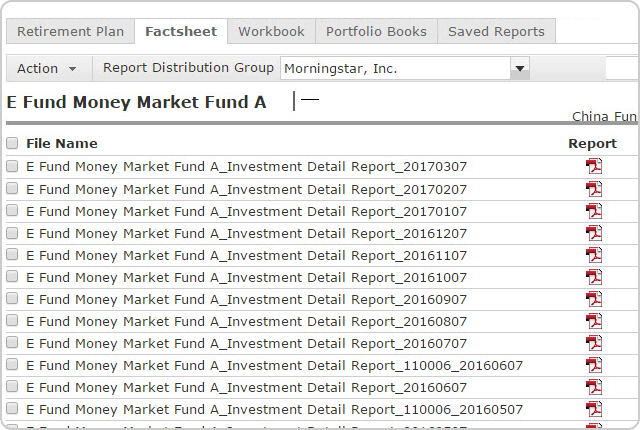Switch to the Saved Reports tab
Image resolution: width=640 pixels, height=430 pixels.
(x=496, y=31)
